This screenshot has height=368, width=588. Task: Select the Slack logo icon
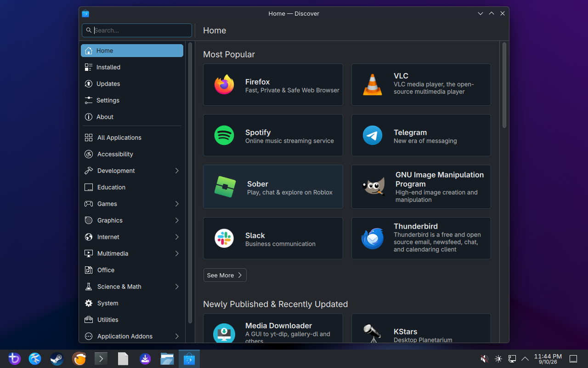pyautogui.click(x=224, y=238)
